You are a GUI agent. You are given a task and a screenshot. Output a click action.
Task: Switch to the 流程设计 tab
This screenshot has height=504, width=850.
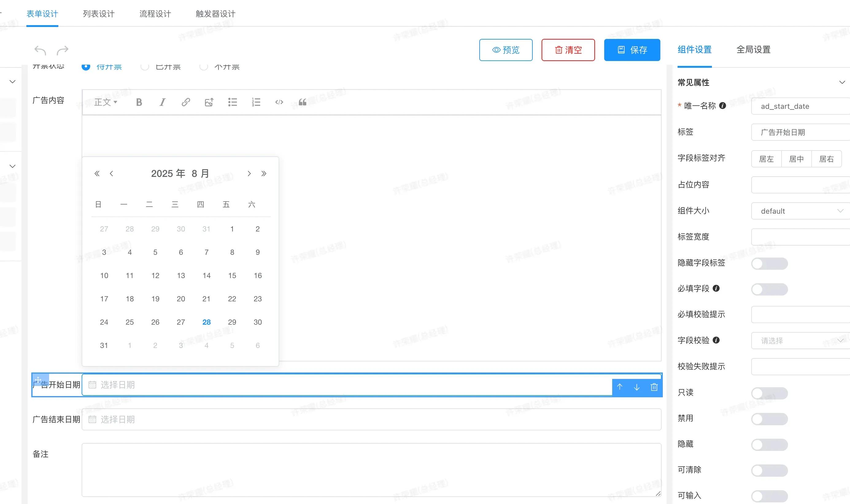click(x=155, y=14)
